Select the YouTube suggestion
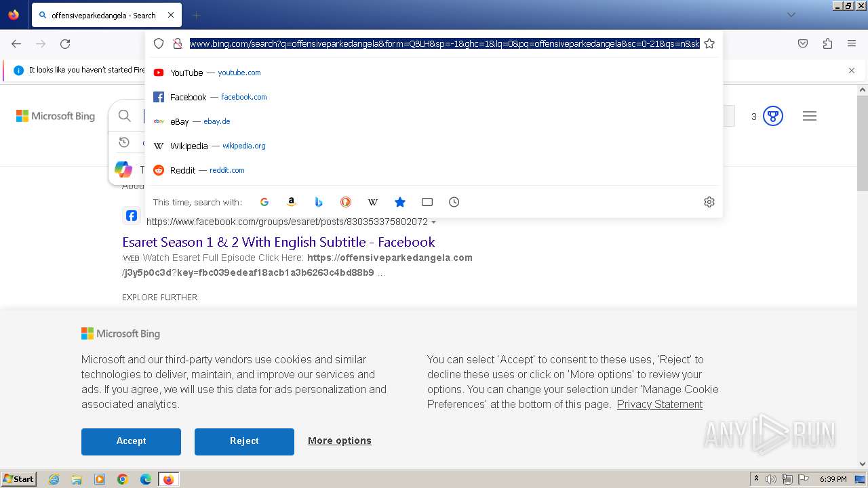The image size is (868, 488). (x=434, y=73)
